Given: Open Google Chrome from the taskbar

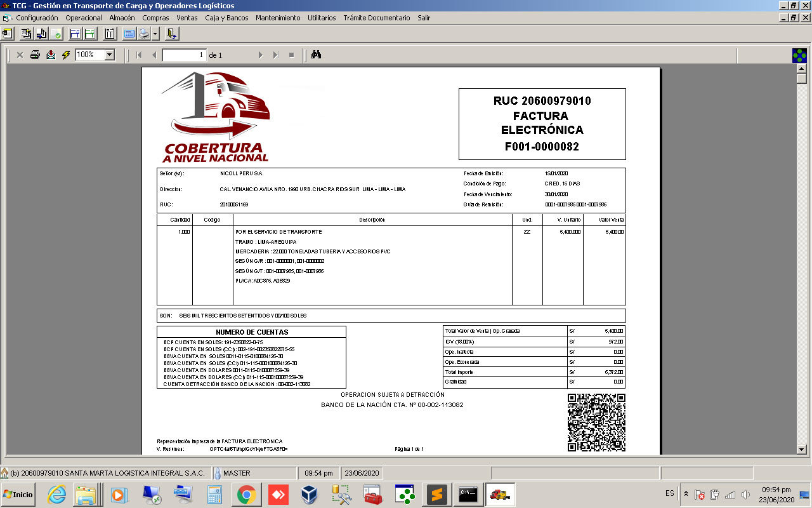Looking at the screenshot, I should coord(247,495).
